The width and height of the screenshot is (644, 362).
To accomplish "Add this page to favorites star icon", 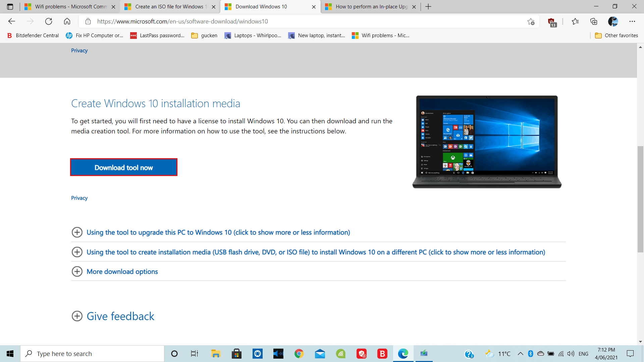I will coord(531,21).
